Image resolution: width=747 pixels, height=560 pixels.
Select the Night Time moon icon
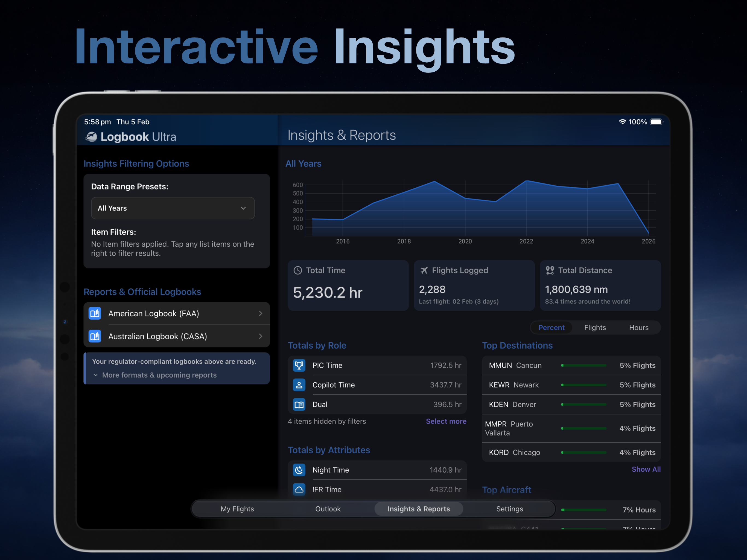pyautogui.click(x=299, y=470)
